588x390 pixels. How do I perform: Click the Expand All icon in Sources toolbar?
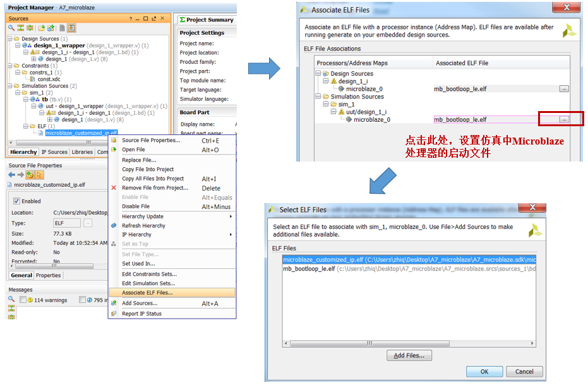30,28
